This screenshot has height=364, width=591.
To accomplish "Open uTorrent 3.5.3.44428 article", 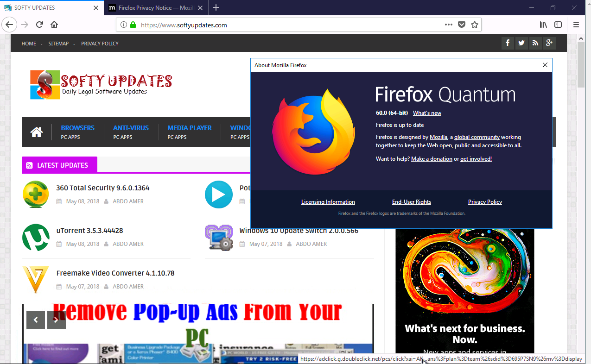I will (89, 231).
